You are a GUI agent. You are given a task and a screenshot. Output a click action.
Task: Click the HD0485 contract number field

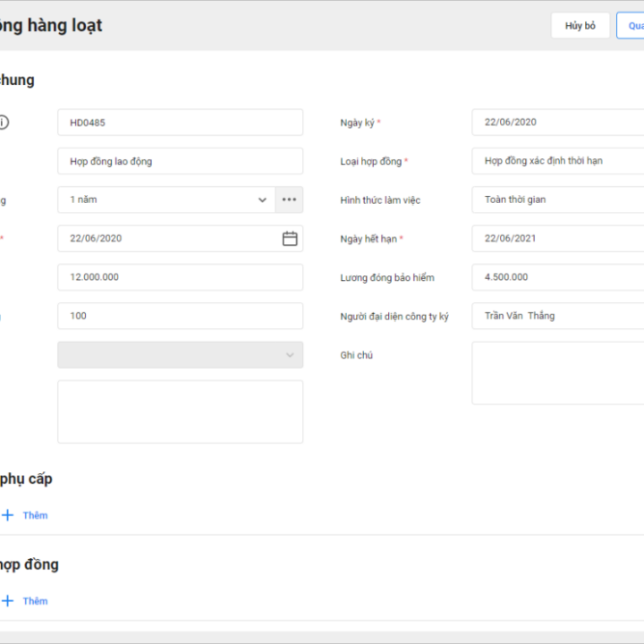180,123
